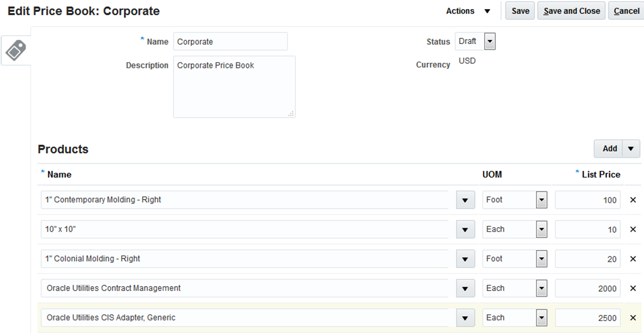644x333 pixels.
Task: Remove Oracle Utilities CIS Adapter row
Action: tap(633, 318)
